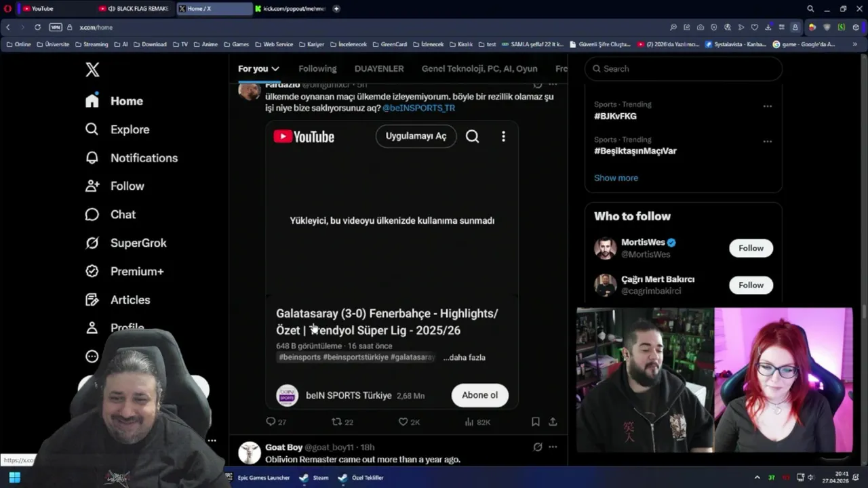Screen dimensions: 868x488
Task: Open Steam from the taskbar
Action: (x=315, y=478)
